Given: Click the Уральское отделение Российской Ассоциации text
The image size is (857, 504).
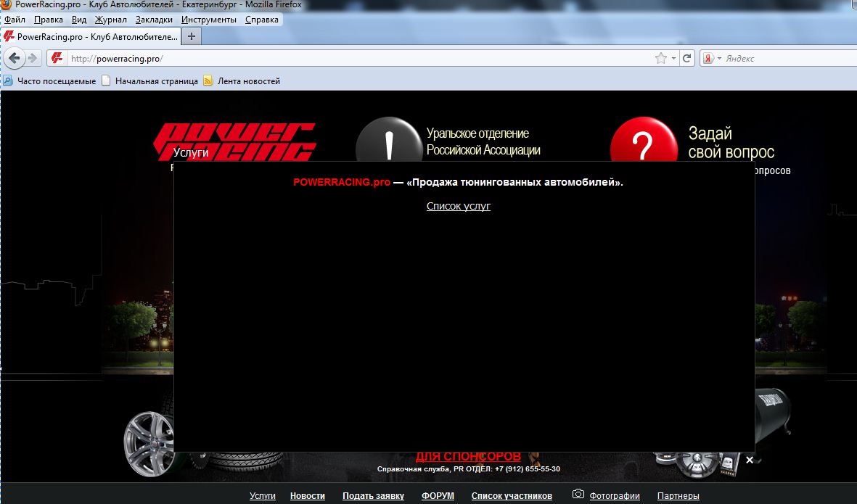Looking at the screenshot, I should [x=483, y=141].
